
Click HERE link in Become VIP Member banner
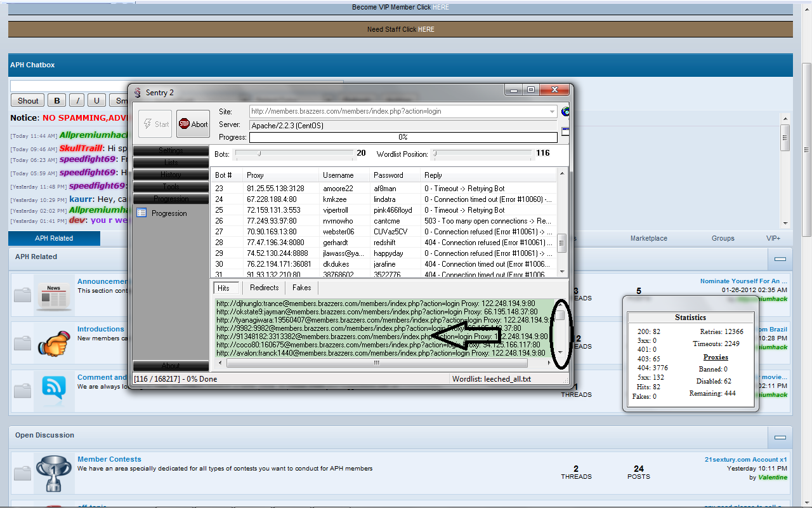click(441, 7)
